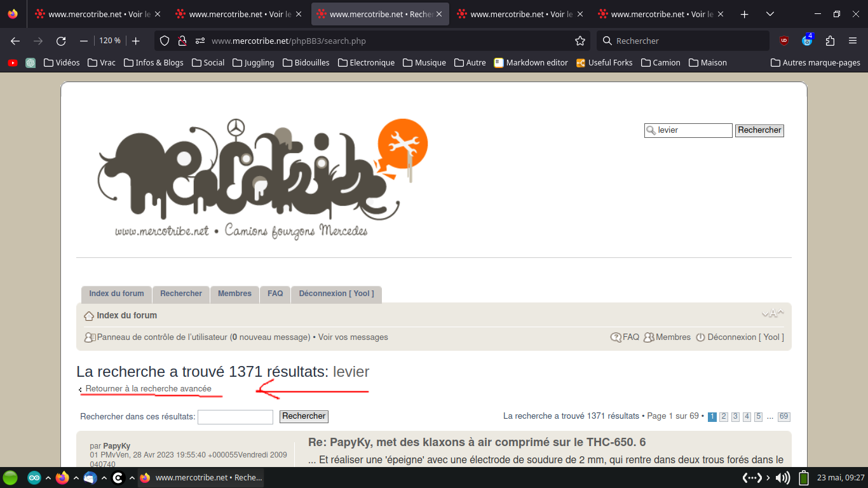The width and height of the screenshot is (868, 488).
Task: Click Voir vos messages link
Action: pos(353,337)
